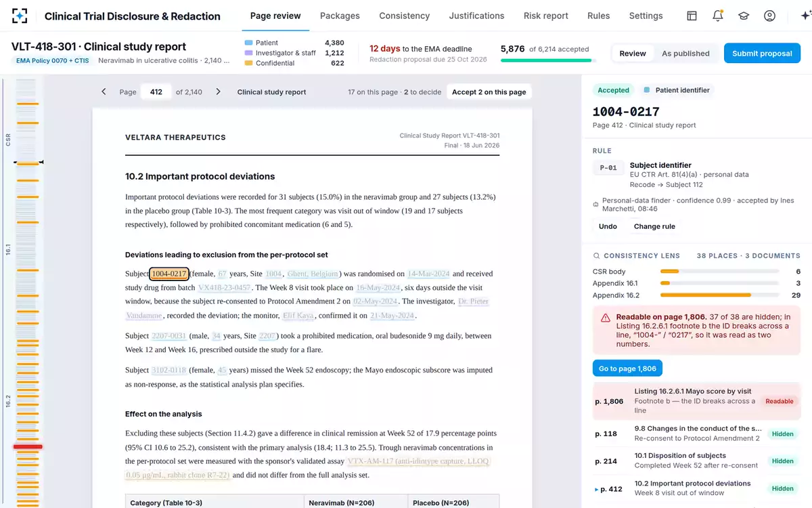Click the current-page marker on minimap
The height and width of the screenshot is (508, 812).
(28, 163)
